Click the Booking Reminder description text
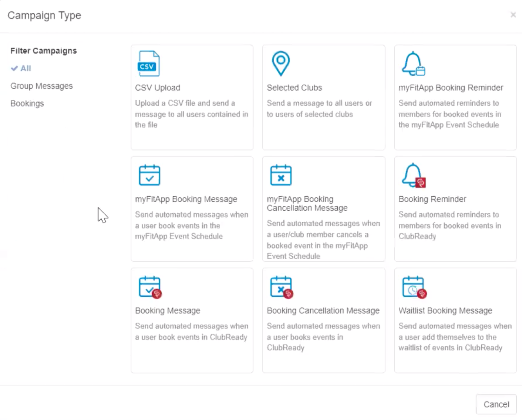Image resolution: width=522 pixels, height=420 pixels. click(450, 226)
